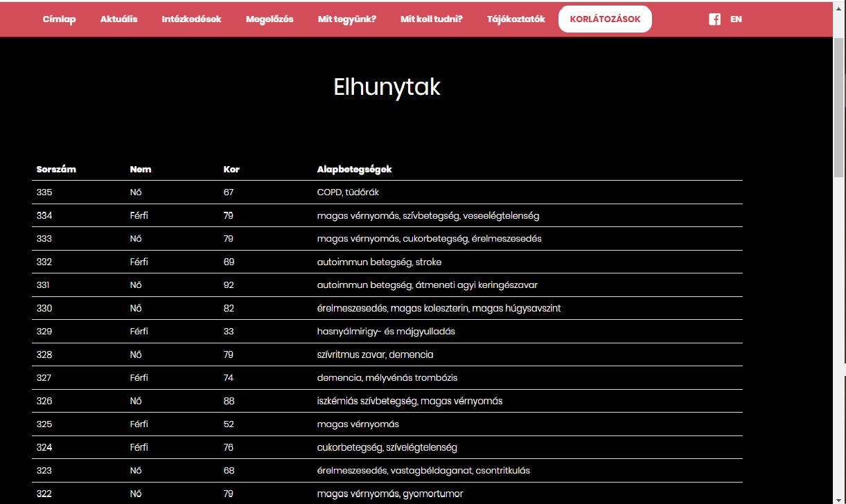Click 'iszkémiás szívbetegség, magas vérnyomás' cell
The height and width of the screenshot is (504, 846).
(409, 401)
